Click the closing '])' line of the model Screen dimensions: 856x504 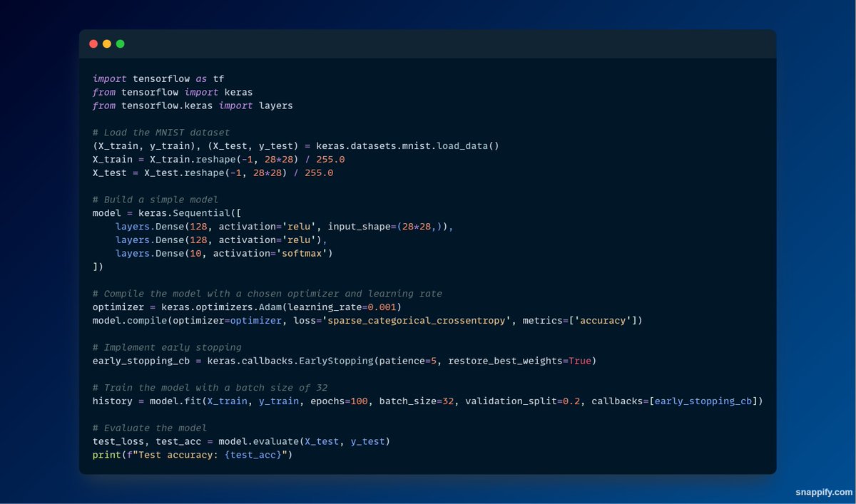point(98,267)
